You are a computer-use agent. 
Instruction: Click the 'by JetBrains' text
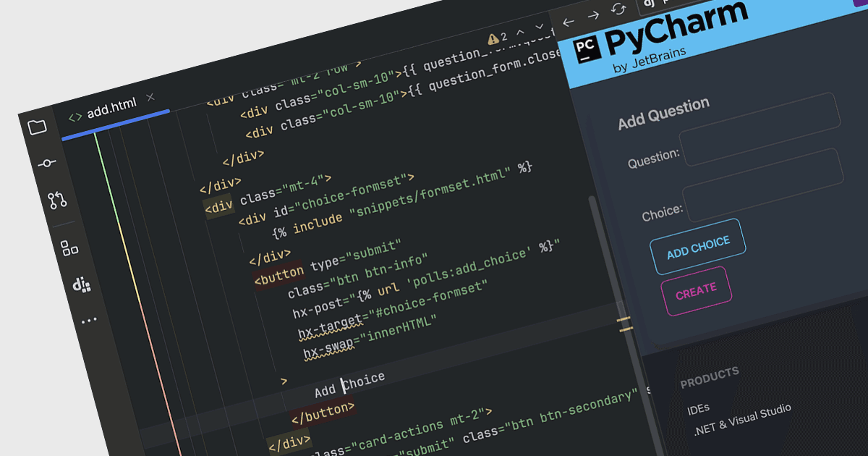coord(649,59)
